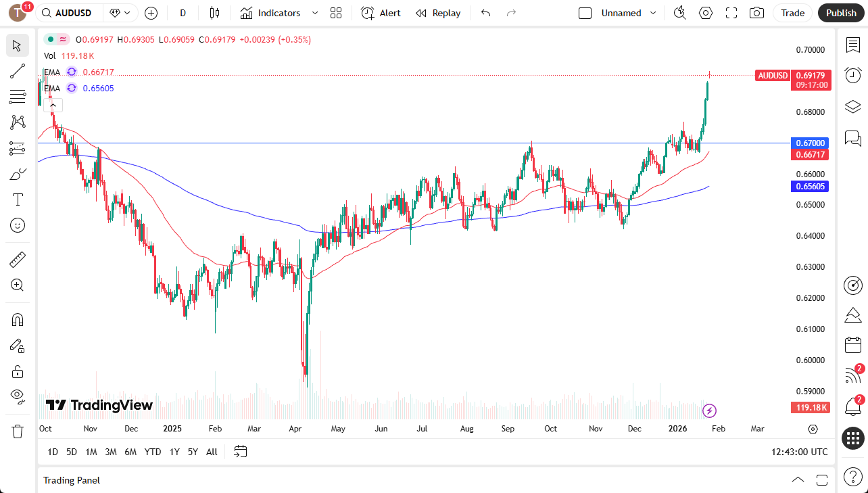
Task: Expand the indicators favorites dropdown arrow
Action: pyautogui.click(x=314, y=13)
